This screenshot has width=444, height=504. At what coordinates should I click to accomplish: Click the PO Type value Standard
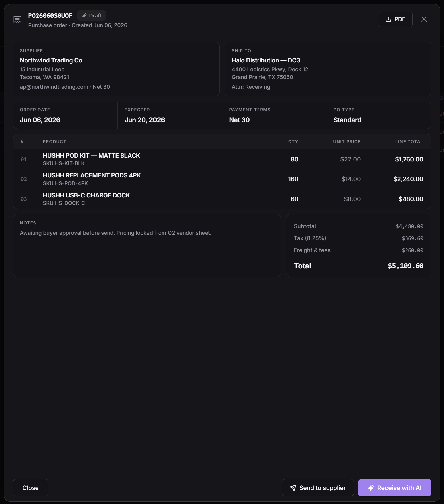pyautogui.click(x=347, y=120)
